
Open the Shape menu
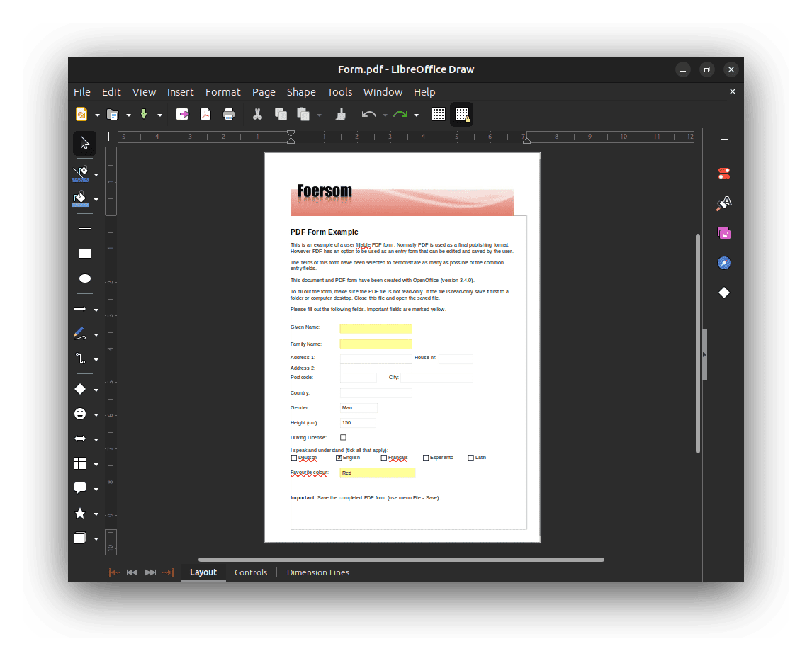301,92
